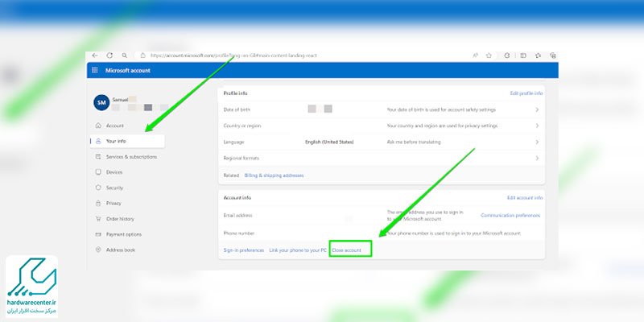Click the padlock icon next to Privacy
This screenshot has height=322, width=644.
tap(98, 204)
